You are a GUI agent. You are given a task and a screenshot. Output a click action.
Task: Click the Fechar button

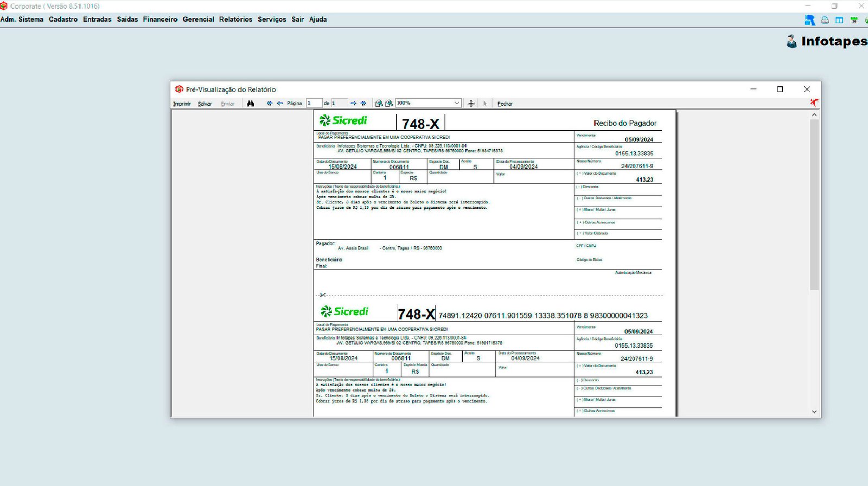point(505,104)
